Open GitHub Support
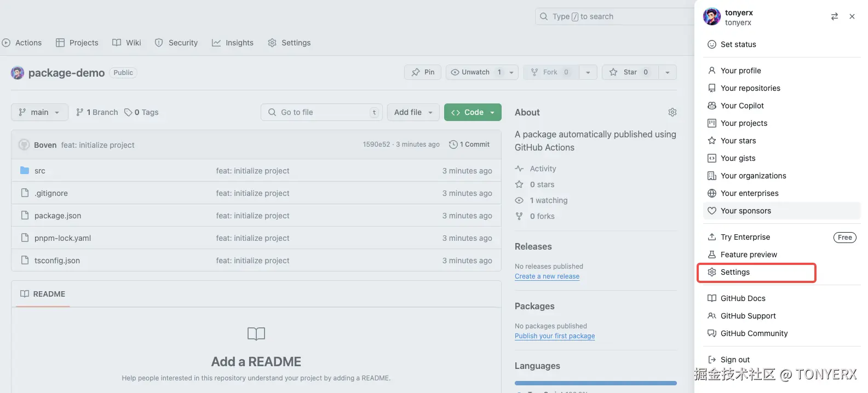 [x=781, y=316]
